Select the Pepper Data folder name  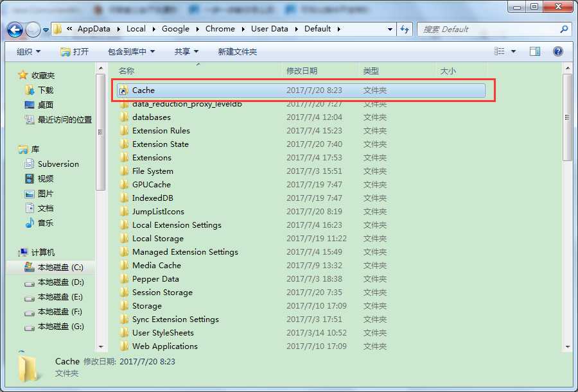[155, 279]
